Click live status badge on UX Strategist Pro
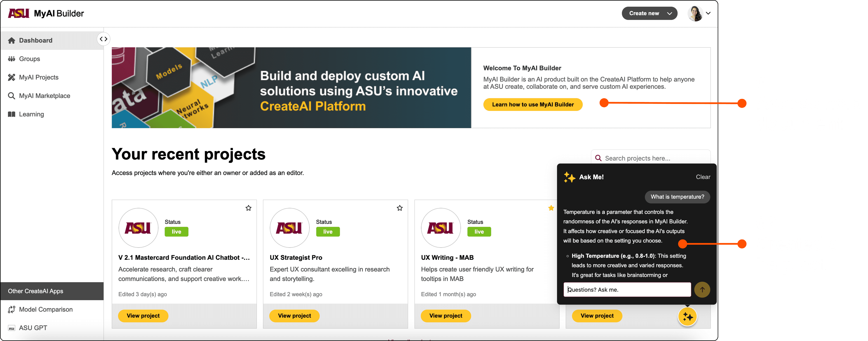This screenshot has height=341, width=868. pos(328,232)
